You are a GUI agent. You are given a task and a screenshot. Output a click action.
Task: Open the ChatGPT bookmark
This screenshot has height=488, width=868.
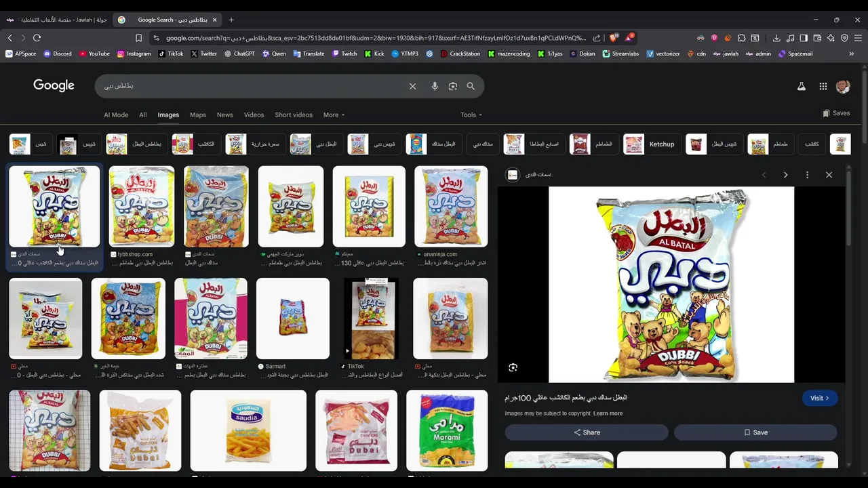239,54
